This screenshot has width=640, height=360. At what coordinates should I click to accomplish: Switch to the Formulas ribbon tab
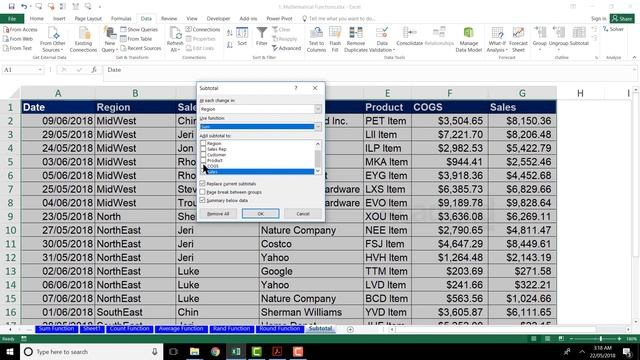point(121,18)
